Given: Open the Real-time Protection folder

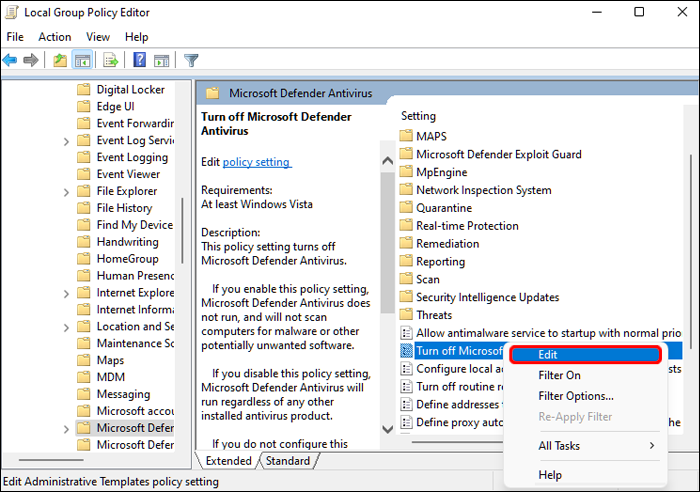Looking at the screenshot, I should [x=467, y=226].
